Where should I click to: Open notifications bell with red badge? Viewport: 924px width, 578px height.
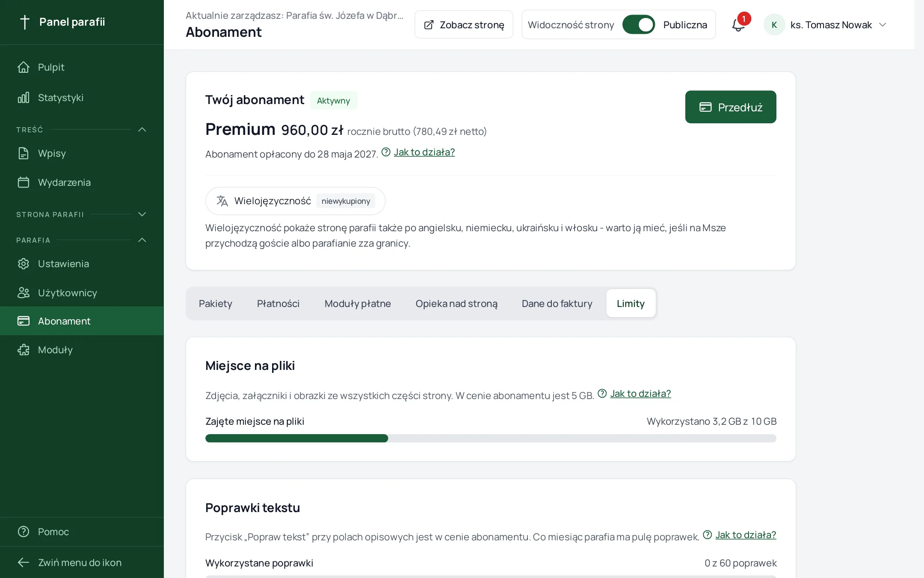pos(739,24)
